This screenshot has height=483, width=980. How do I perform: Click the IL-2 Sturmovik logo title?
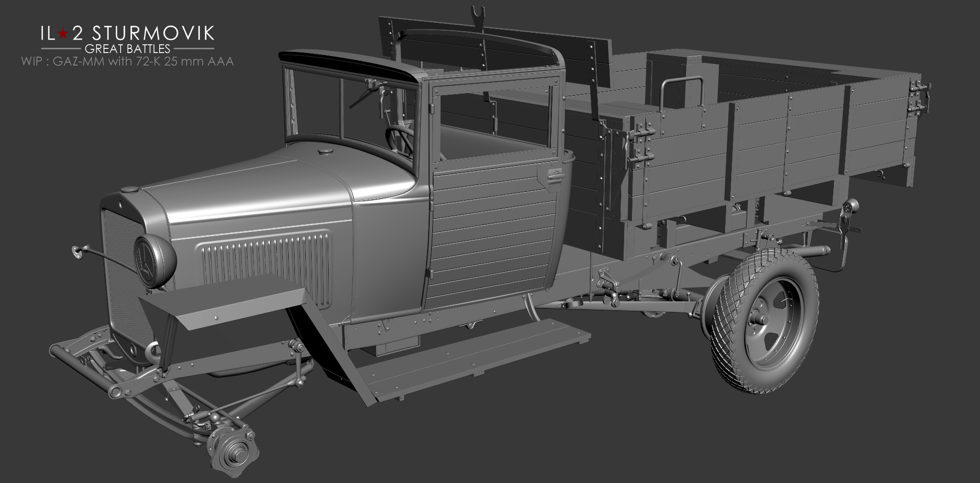(127, 33)
